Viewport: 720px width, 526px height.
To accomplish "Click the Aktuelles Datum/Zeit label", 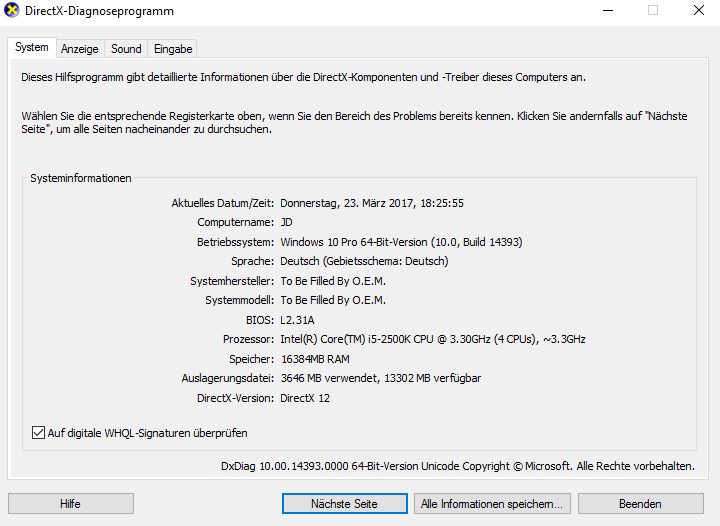I will [223, 203].
